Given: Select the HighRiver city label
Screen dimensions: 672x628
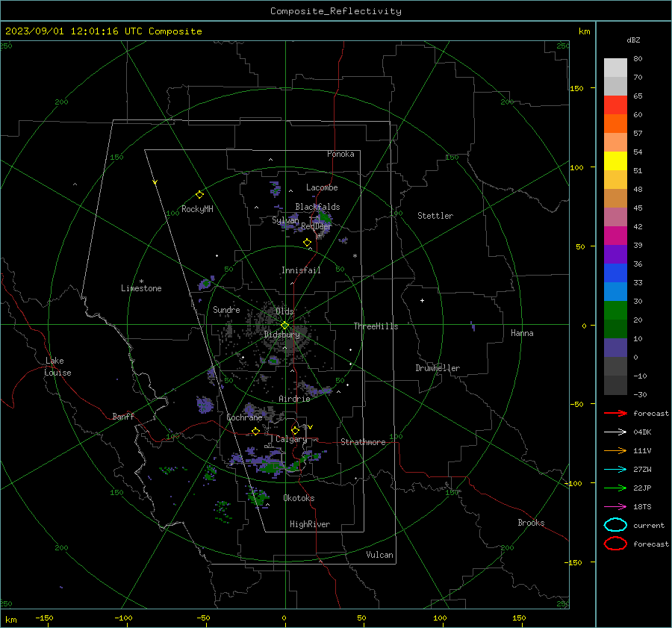Looking at the screenshot, I should coord(310,524).
